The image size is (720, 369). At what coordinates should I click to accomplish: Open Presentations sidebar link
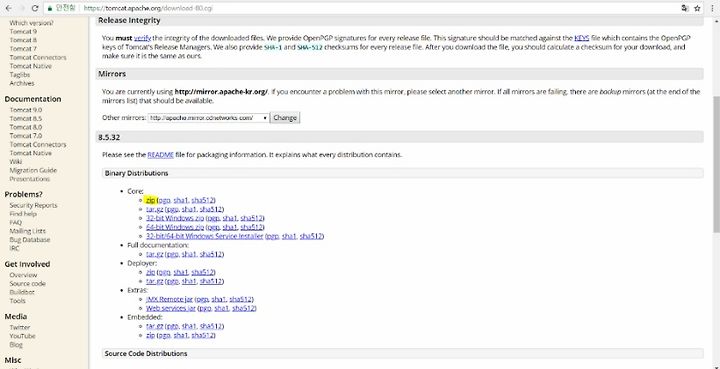tap(30, 179)
